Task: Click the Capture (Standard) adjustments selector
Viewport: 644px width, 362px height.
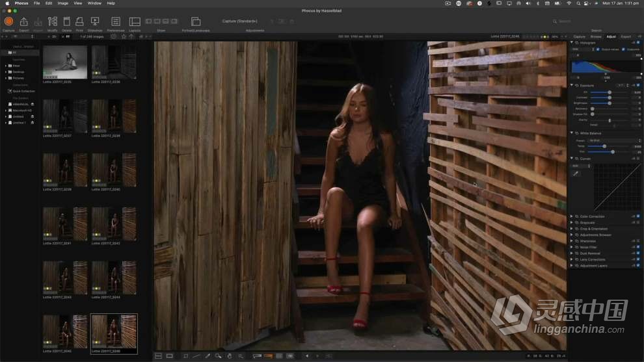Action: point(240,21)
